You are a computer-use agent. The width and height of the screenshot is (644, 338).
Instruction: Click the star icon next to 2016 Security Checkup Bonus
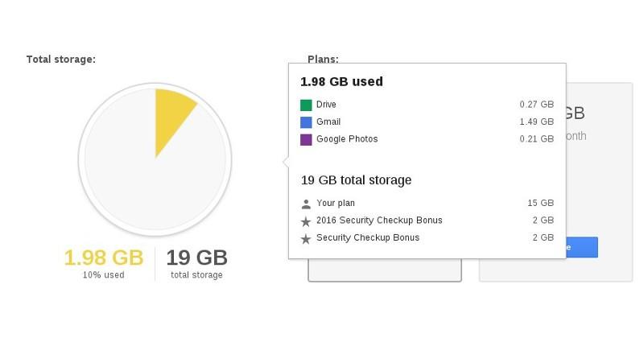click(x=306, y=221)
